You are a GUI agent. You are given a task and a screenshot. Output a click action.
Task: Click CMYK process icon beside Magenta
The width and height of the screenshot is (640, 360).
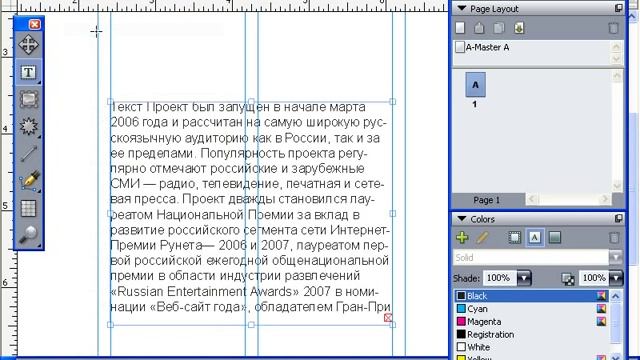point(601,322)
